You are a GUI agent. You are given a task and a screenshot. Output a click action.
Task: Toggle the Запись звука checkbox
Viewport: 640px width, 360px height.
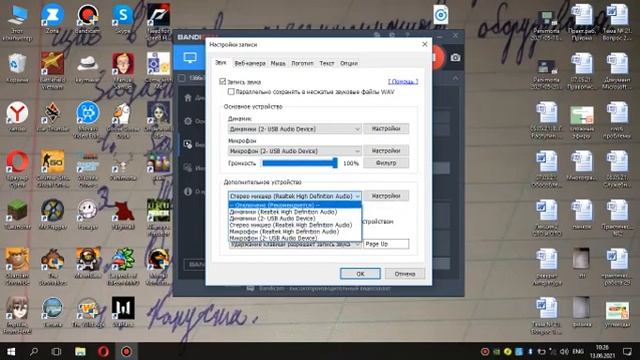[x=222, y=82]
